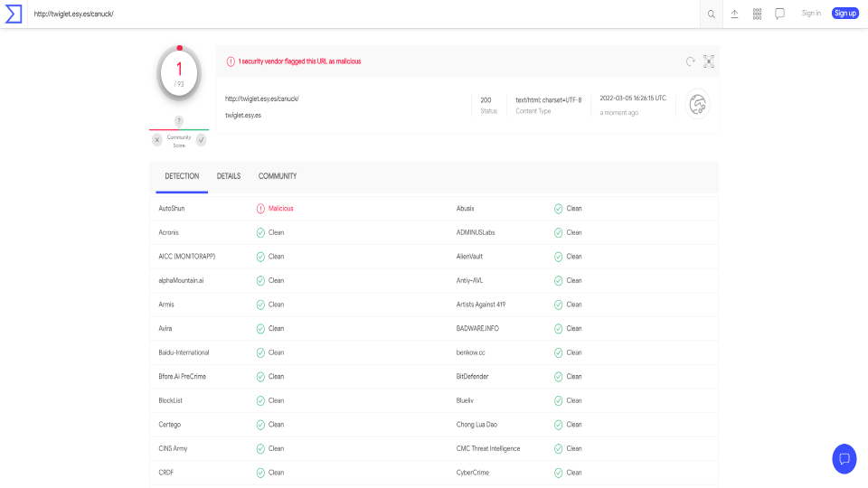Select the 'AutoShun' vendor name
The height and width of the screenshot is (488, 868).
click(172, 209)
